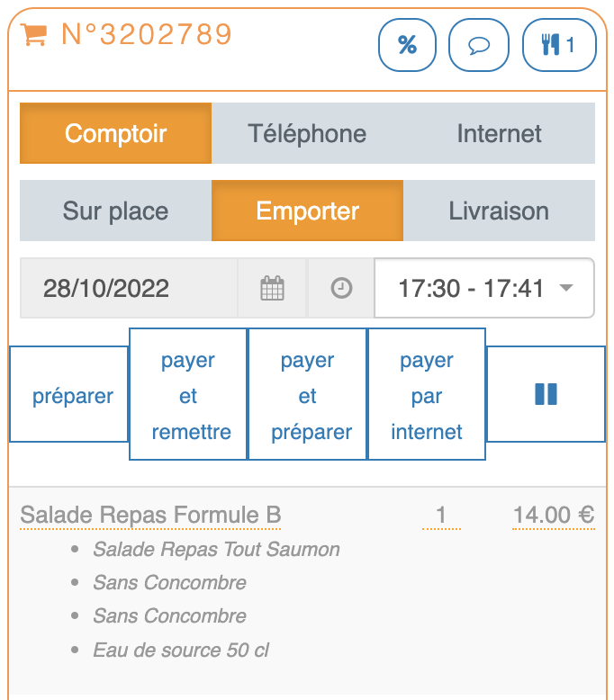Click the clock time icon
614x700 pixels.
[x=341, y=289]
